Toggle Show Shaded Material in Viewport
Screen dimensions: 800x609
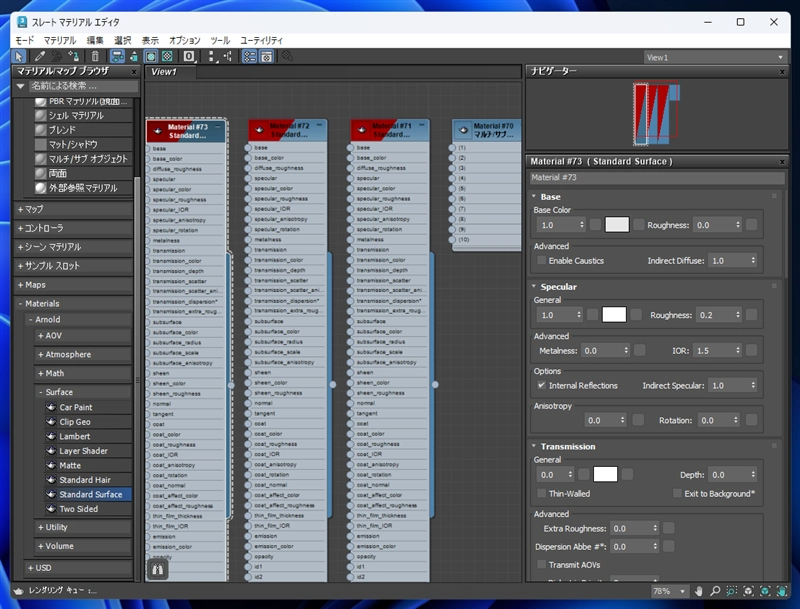[x=151, y=57]
